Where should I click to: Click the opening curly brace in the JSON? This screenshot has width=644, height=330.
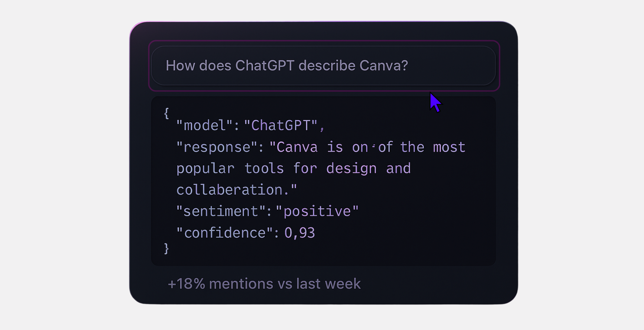coord(167,113)
